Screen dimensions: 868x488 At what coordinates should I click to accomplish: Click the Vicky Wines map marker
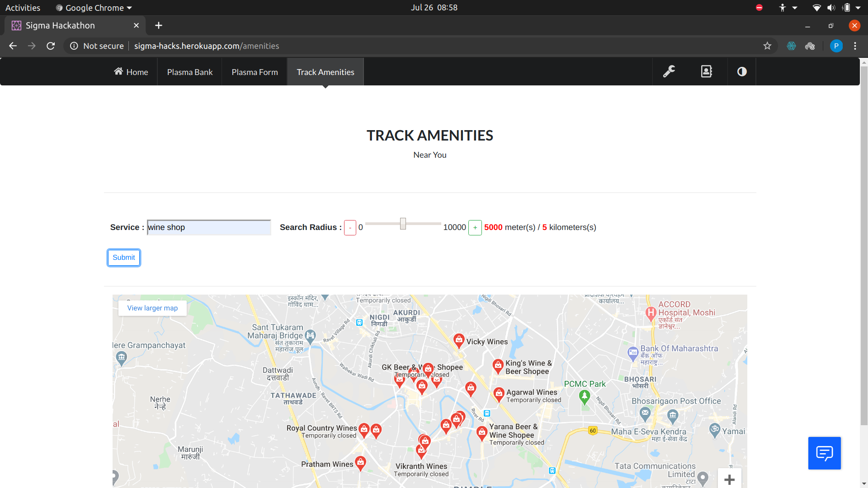click(x=459, y=340)
